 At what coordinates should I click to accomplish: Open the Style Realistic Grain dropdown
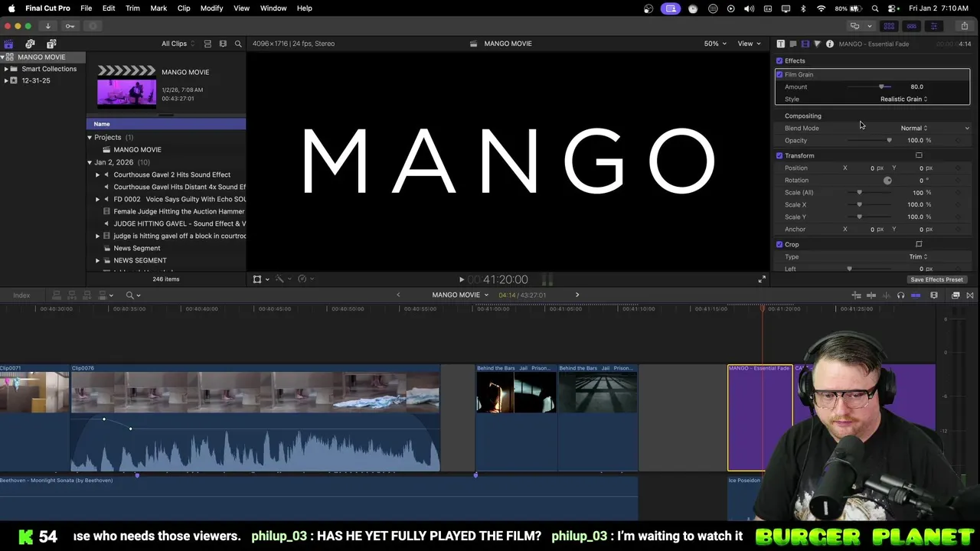pyautogui.click(x=903, y=99)
